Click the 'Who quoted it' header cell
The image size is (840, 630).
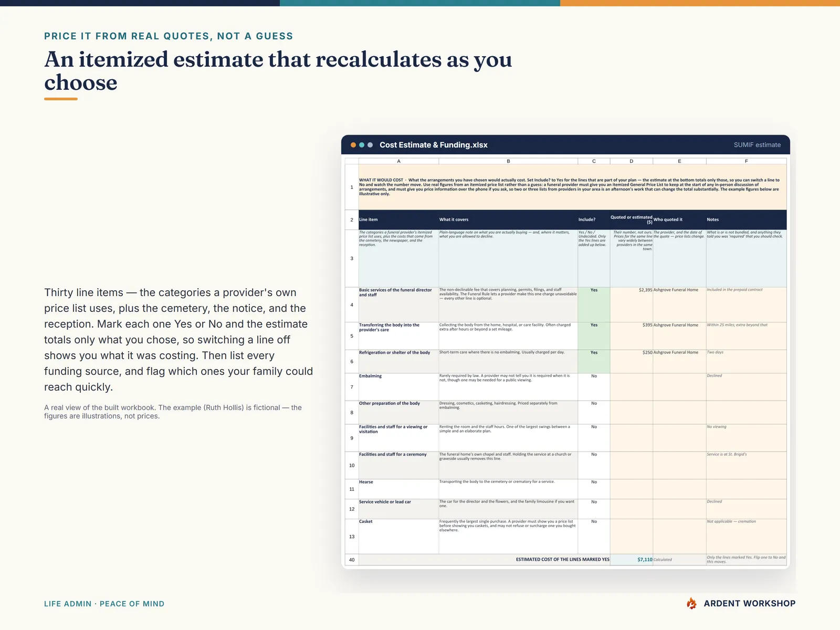coord(679,219)
